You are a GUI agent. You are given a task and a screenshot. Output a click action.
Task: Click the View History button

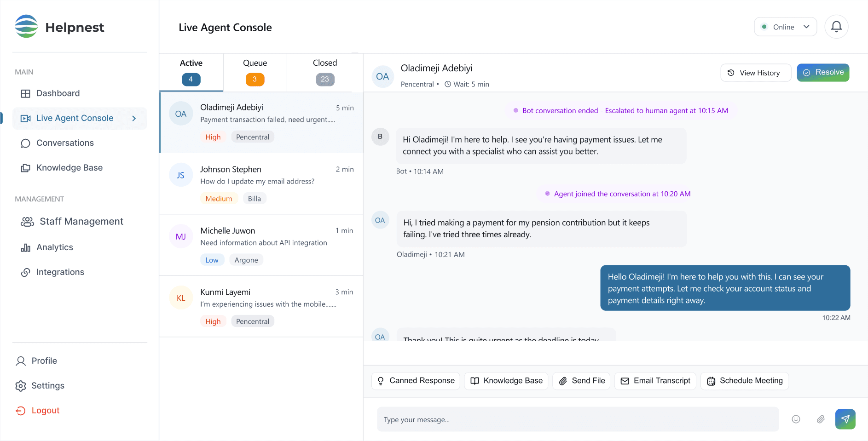[756, 73]
